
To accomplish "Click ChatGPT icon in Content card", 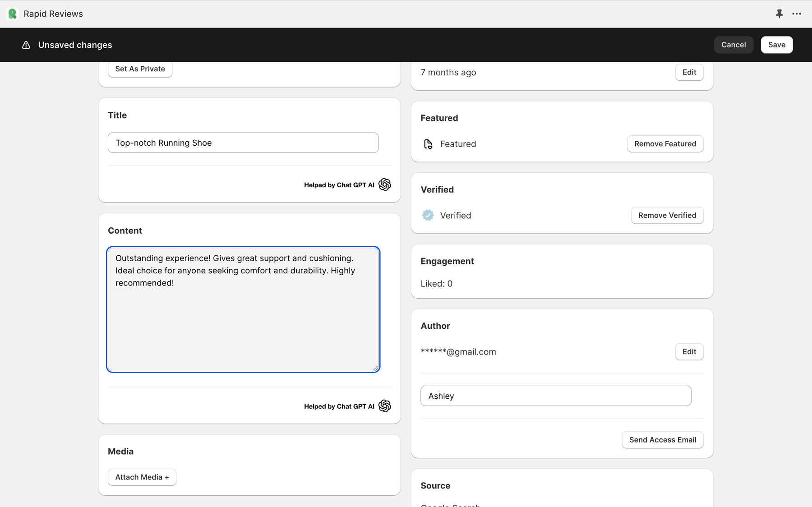I will tap(384, 406).
